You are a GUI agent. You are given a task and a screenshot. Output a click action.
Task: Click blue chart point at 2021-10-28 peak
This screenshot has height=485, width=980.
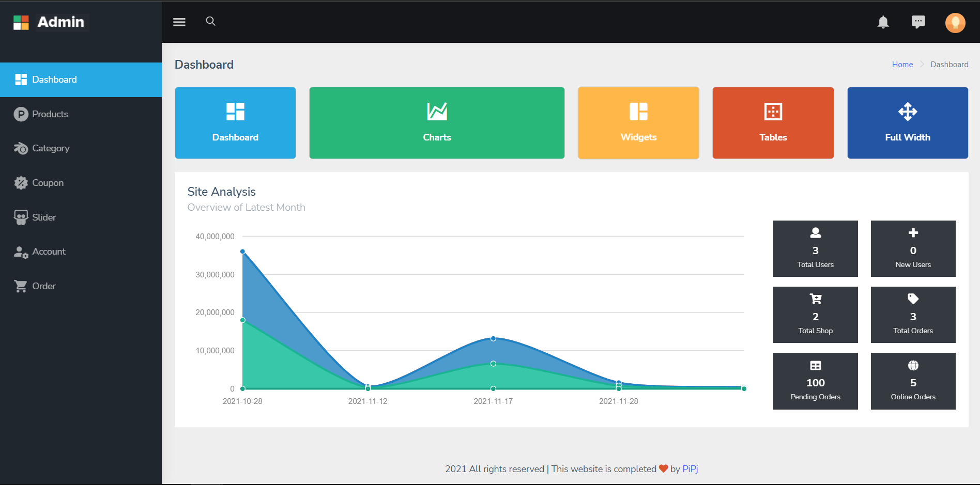click(242, 252)
